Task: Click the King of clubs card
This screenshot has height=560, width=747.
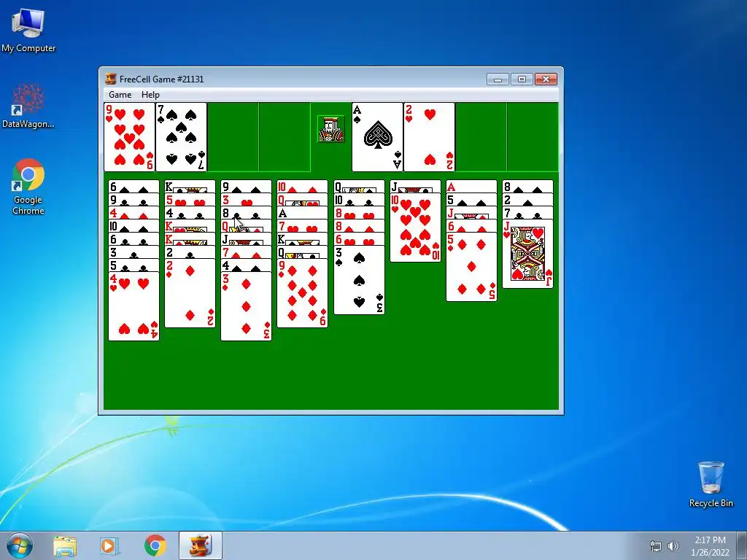Action: click(190, 187)
